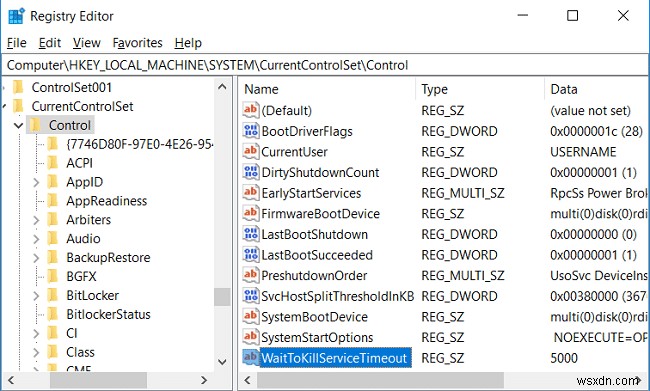Expand the Audio key

[36, 239]
